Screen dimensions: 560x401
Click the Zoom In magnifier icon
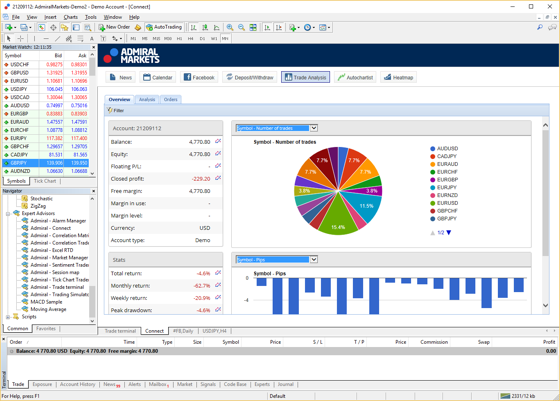point(230,27)
